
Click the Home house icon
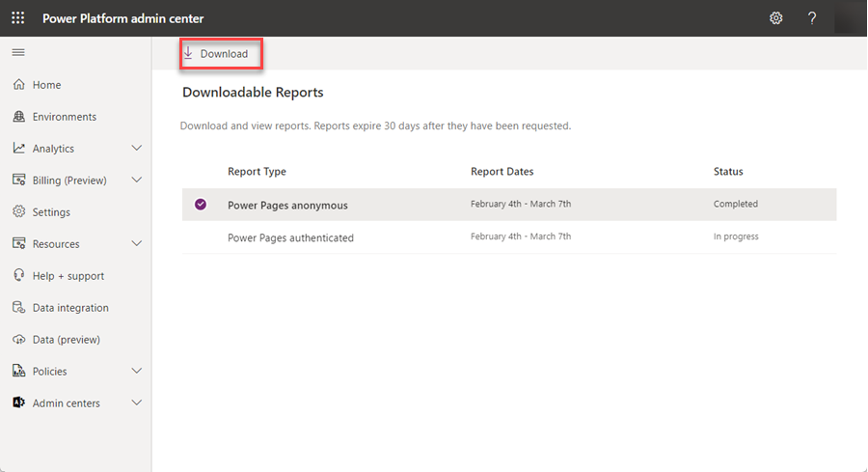tap(18, 85)
